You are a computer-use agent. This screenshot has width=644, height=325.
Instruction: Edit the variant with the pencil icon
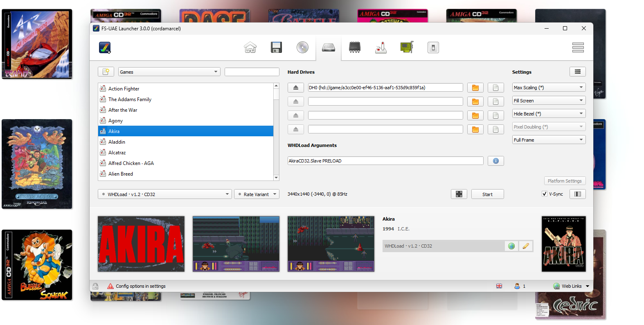[x=526, y=246]
